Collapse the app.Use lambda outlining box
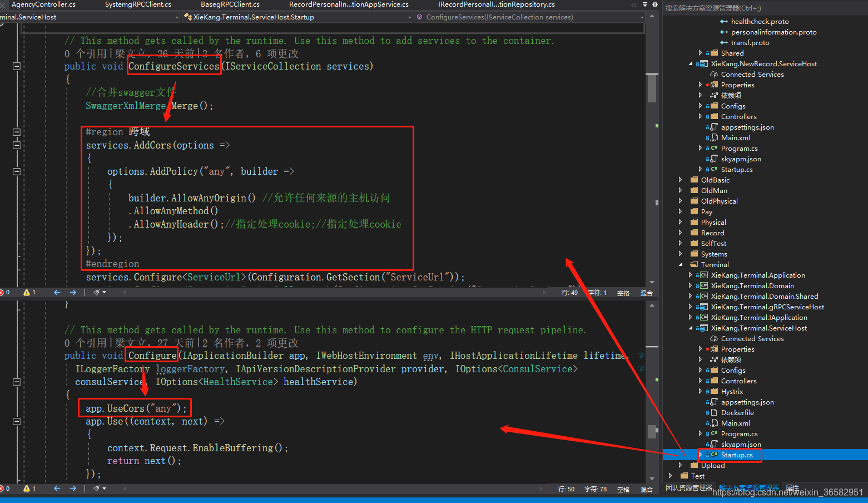 (17, 422)
